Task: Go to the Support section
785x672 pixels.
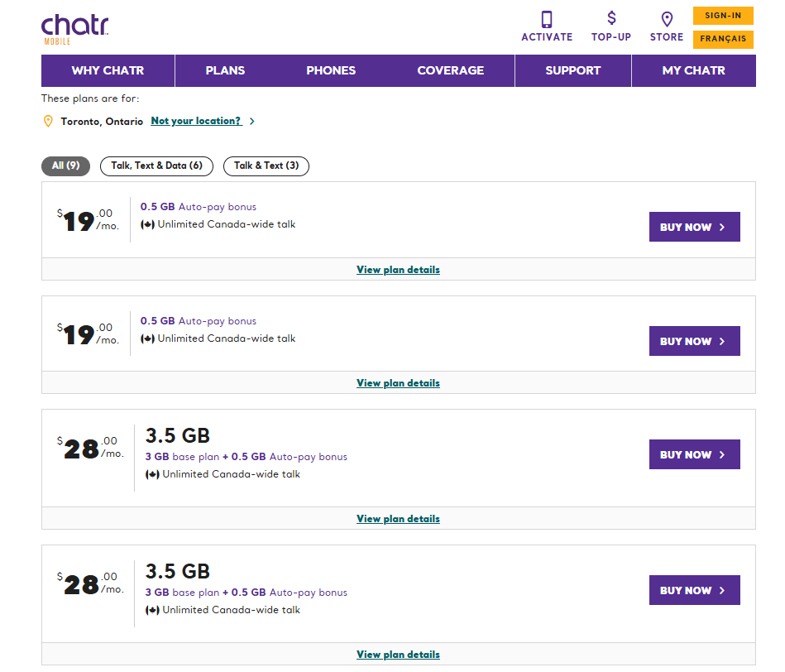Action: click(x=572, y=70)
